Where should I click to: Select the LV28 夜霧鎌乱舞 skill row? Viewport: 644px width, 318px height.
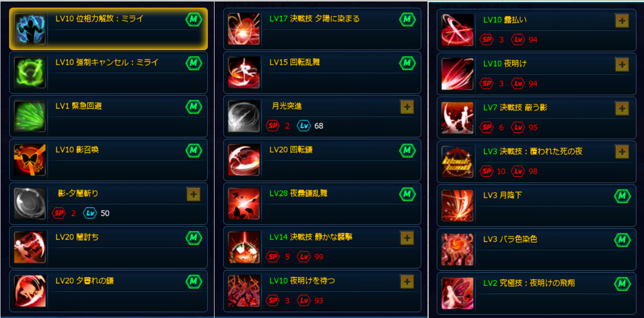tap(322, 204)
